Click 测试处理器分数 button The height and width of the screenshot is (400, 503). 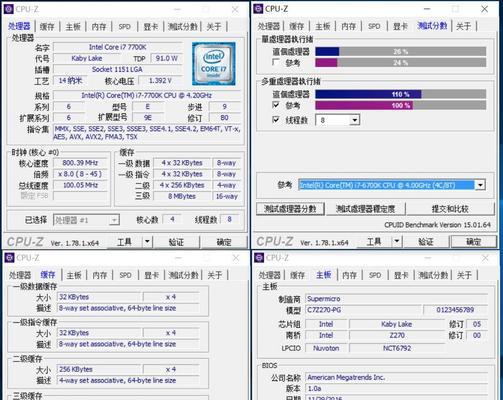[290, 209]
